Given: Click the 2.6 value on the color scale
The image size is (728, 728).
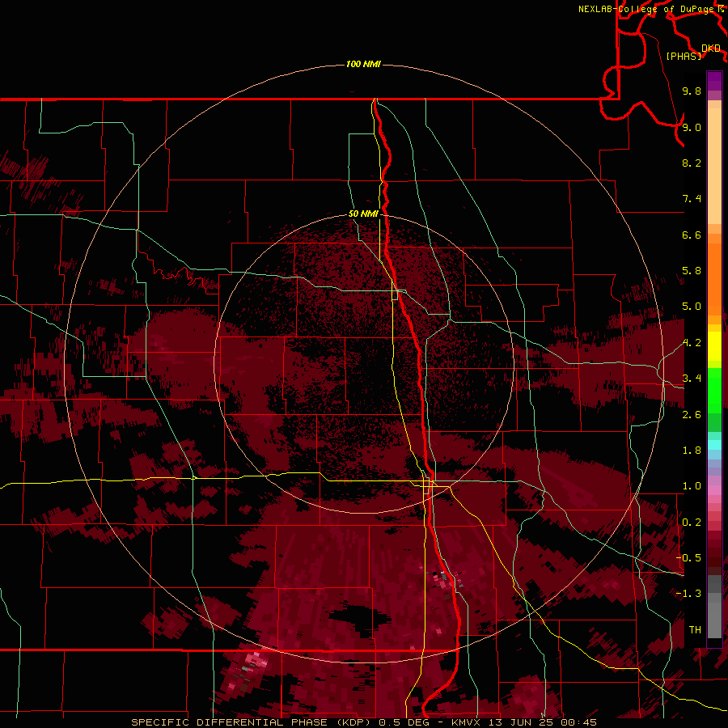Looking at the screenshot, I should click(x=692, y=414).
